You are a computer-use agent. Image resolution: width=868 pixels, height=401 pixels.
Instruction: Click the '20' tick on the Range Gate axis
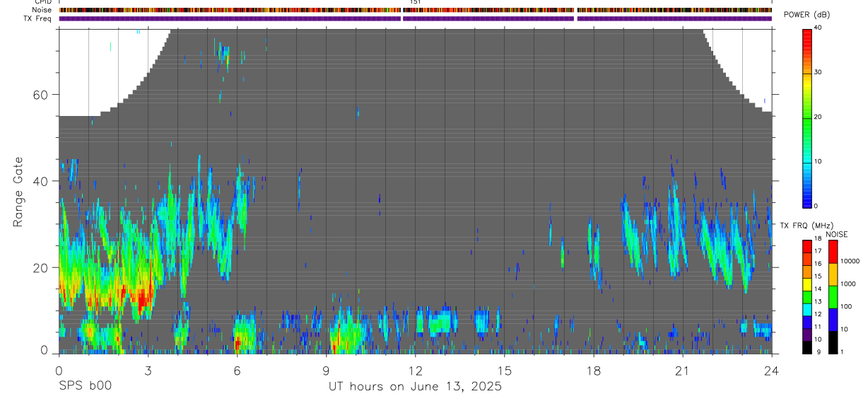pyautogui.click(x=40, y=267)
